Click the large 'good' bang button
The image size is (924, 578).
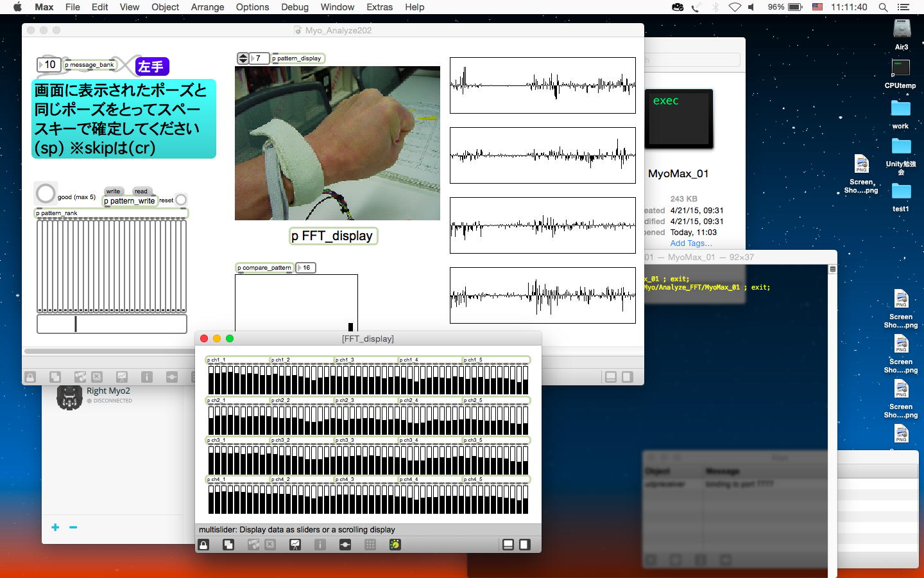click(x=46, y=193)
